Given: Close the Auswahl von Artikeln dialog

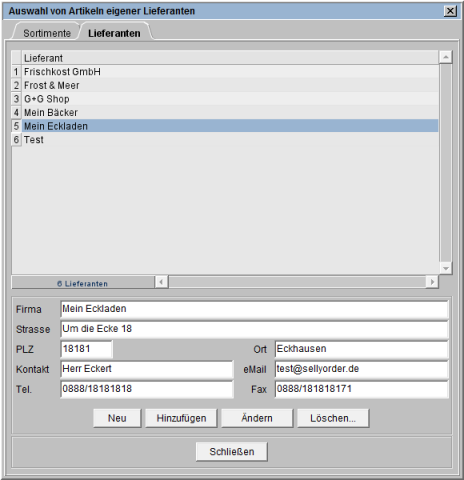Looking at the screenshot, I should [450, 11].
